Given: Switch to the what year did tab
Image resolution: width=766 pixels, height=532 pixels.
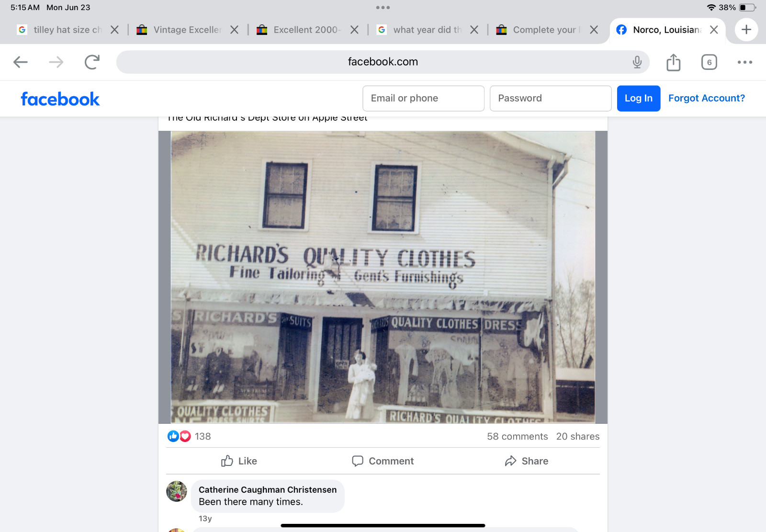Looking at the screenshot, I should coord(421,30).
